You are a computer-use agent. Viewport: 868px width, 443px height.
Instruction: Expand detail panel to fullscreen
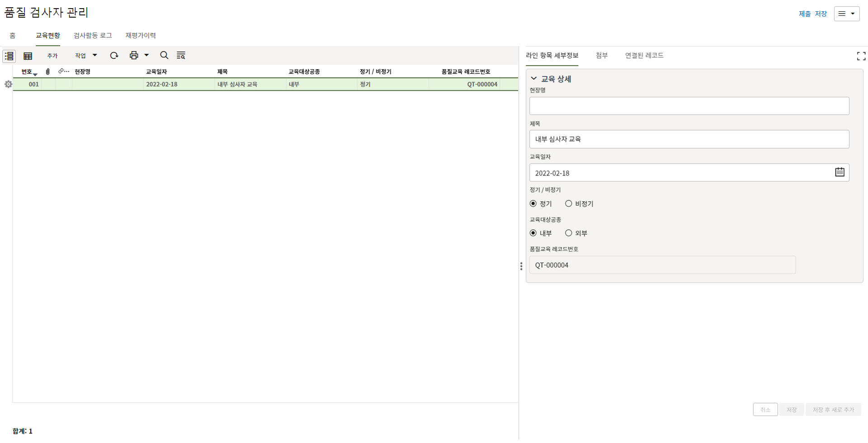861,56
